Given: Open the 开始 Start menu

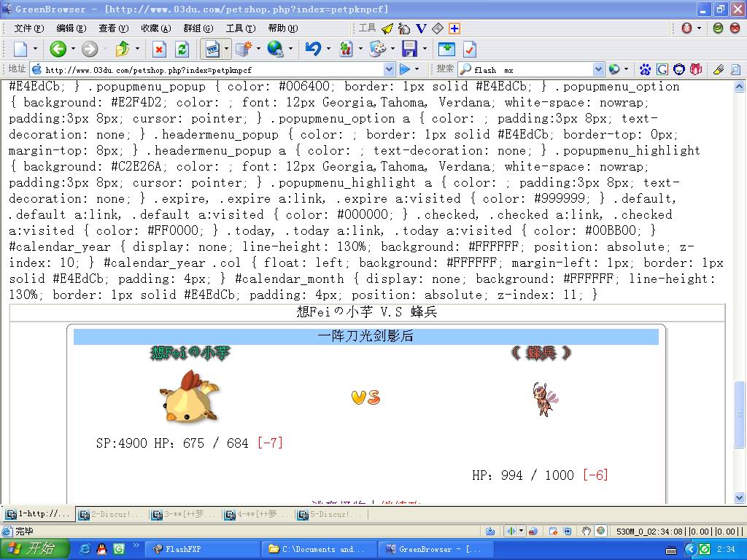Looking at the screenshot, I should tap(34, 549).
